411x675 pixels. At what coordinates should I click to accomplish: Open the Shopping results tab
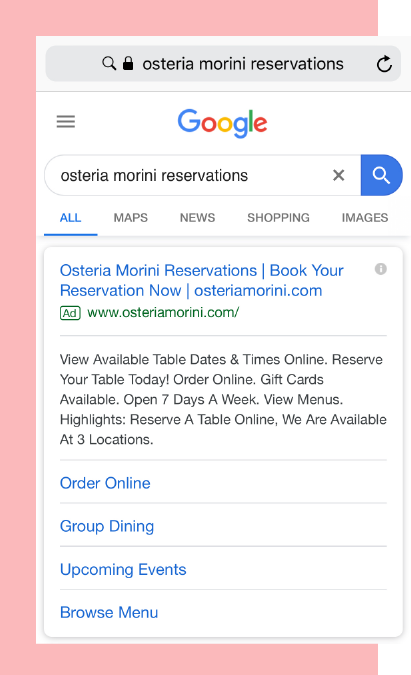click(278, 217)
